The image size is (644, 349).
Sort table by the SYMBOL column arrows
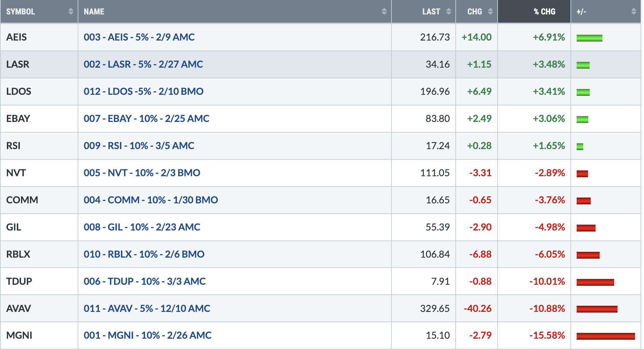pos(71,11)
